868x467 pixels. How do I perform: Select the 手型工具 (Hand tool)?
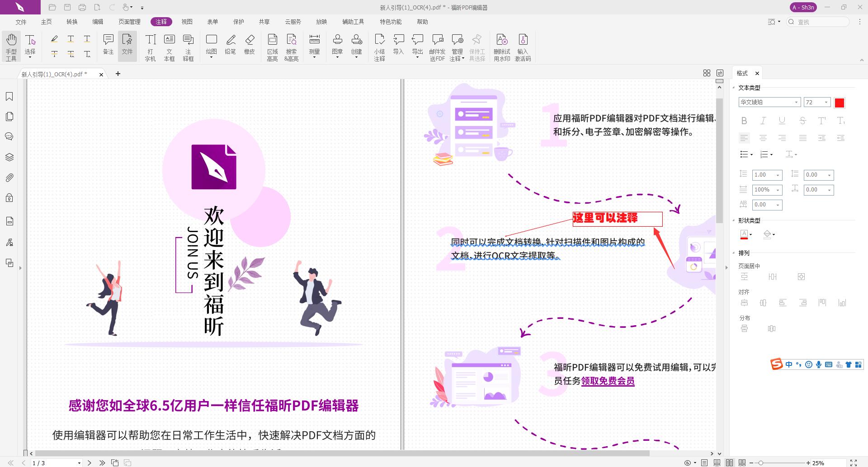[10, 46]
